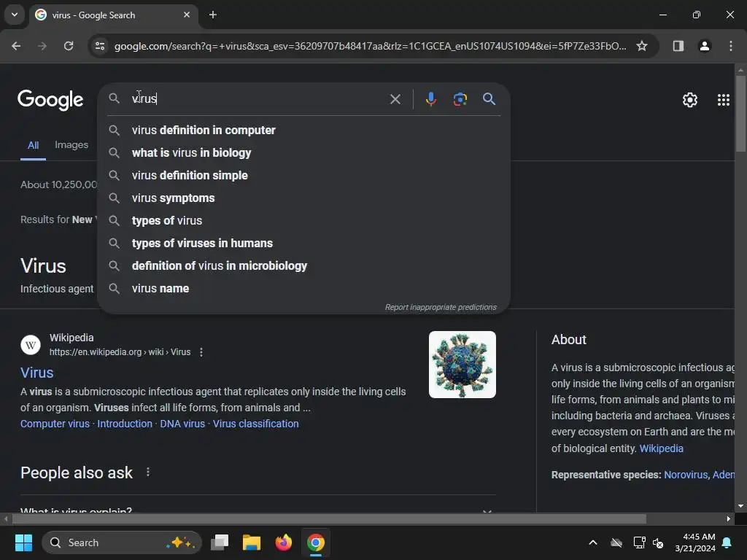Image resolution: width=747 pixels, height=560 pixels.
Task: Click Report inappropriate predictions
Action: pos(441,307)
